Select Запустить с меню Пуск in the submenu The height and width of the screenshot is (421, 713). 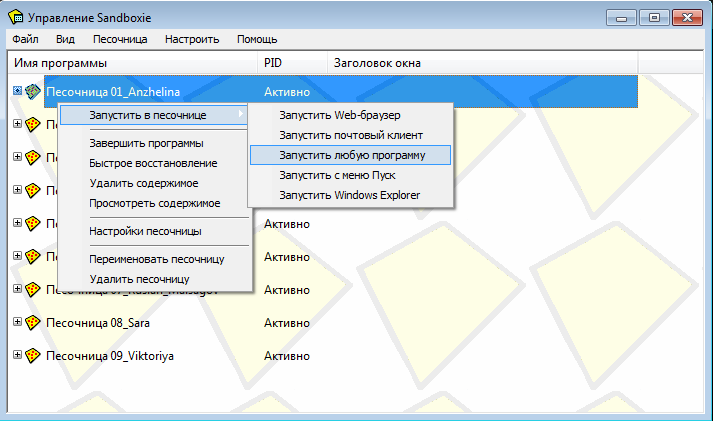350,175
